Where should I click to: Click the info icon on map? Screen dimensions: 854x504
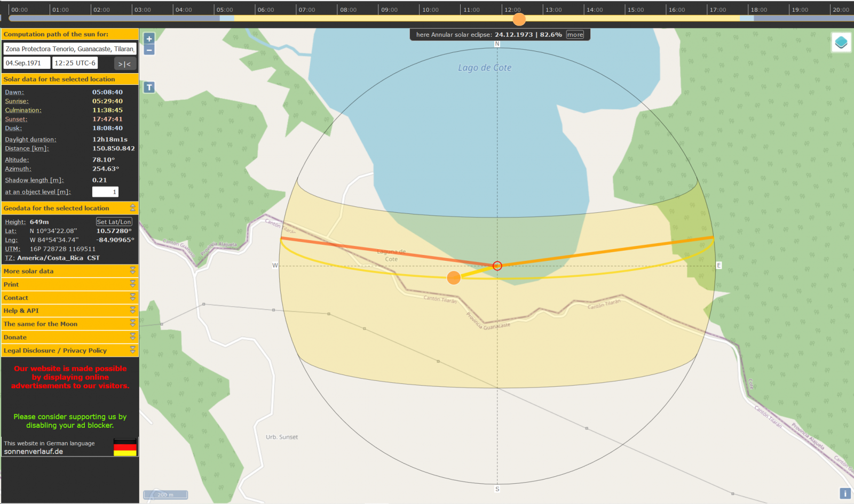(x=845, y=493)
